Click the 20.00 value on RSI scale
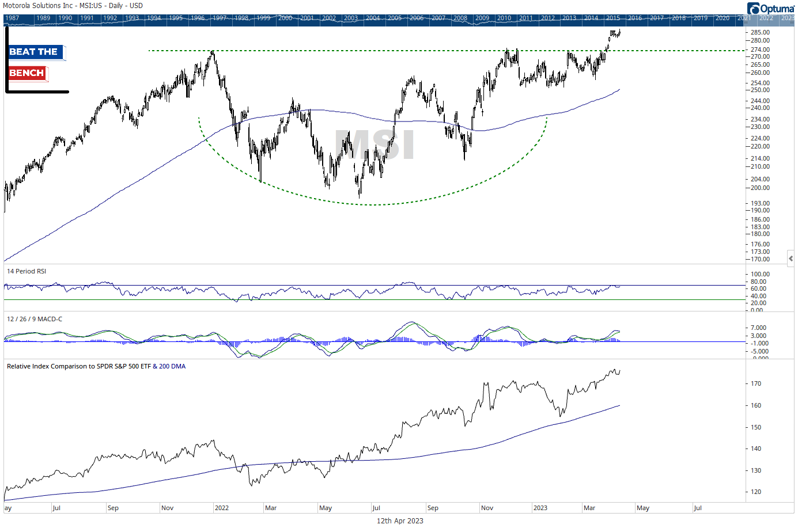 point(759,303)
